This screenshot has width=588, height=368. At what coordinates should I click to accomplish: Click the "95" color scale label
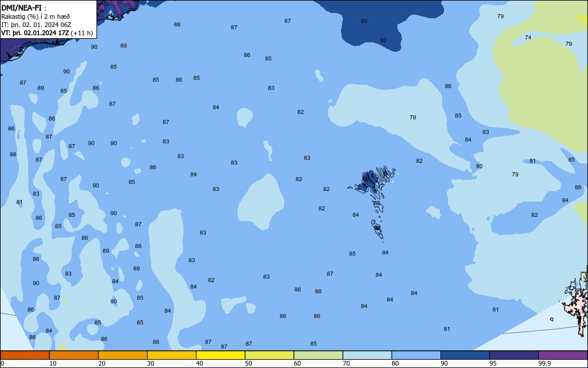click(493, 363)
